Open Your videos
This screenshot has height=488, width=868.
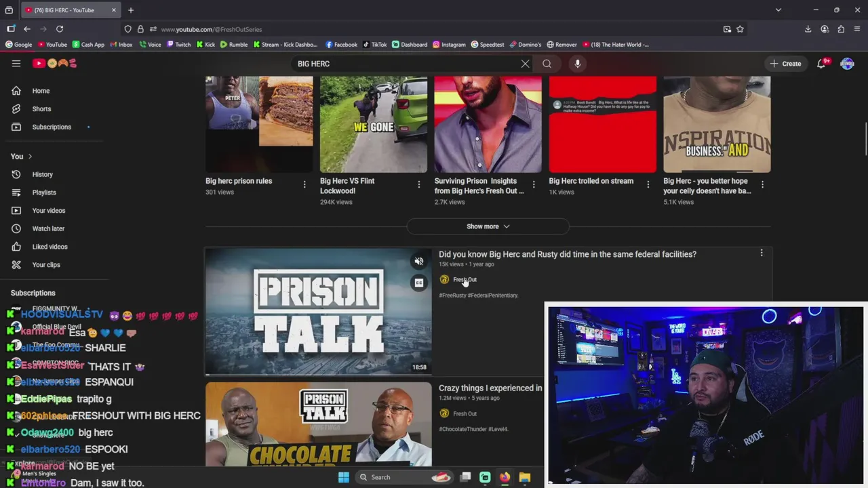[49, 211]
